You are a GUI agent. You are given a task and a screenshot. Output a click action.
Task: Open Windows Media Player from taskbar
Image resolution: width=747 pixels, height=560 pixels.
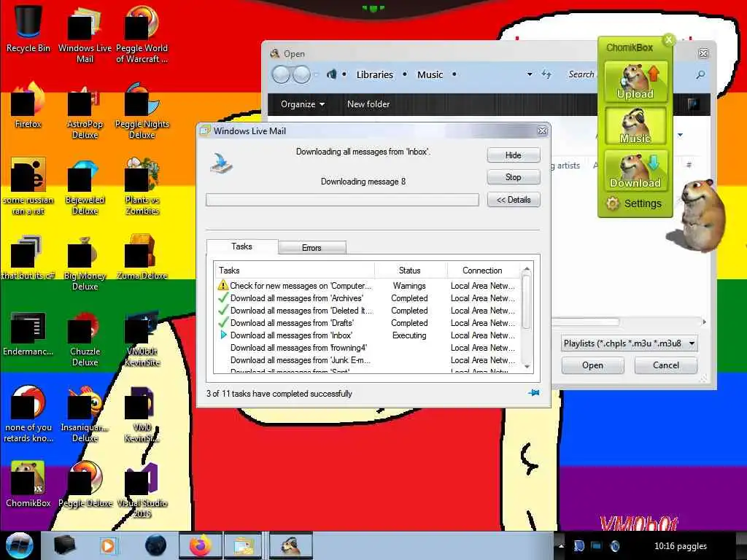(108, 545)
